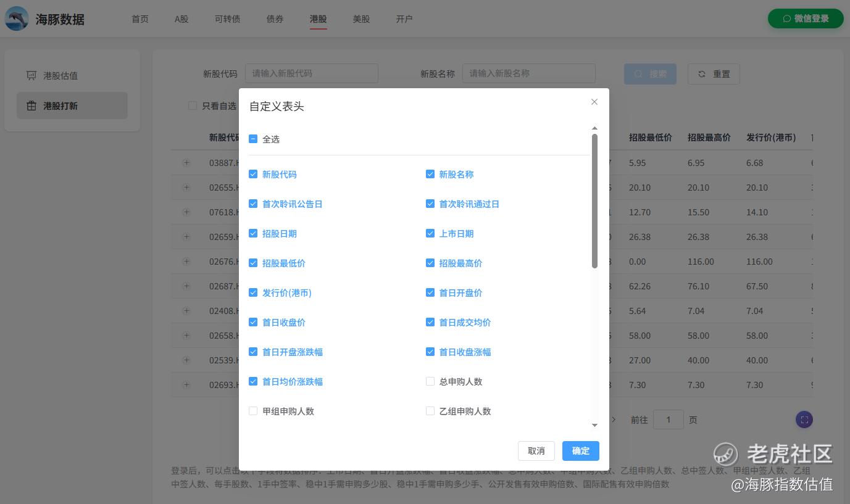Uncheck the 首日收盘价 checkbox
This screenshot has height=504, width=850.
[x=253, y=323]
